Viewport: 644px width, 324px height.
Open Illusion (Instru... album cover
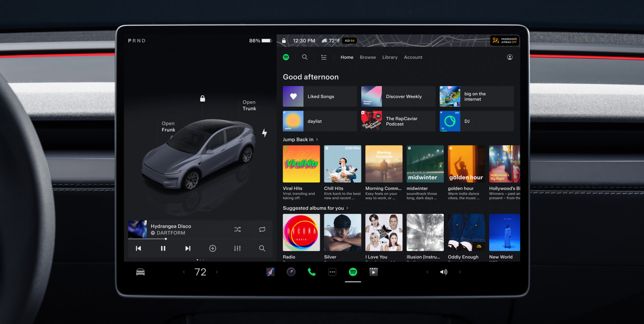425,232
